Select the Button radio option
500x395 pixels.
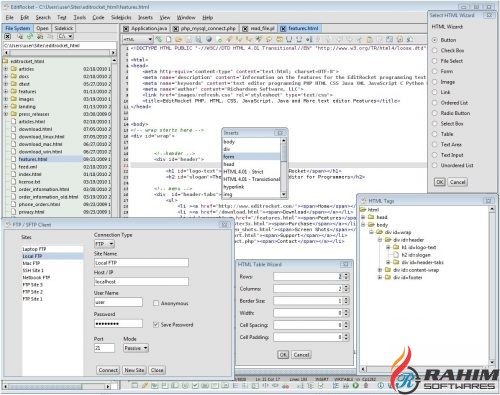coord(435,40)
